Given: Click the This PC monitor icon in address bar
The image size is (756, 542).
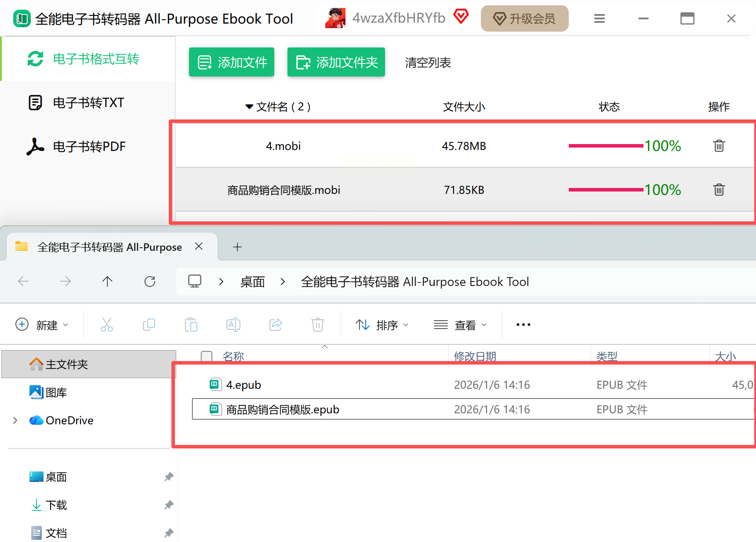Looking at the screenshot, I should pos(195,281).
